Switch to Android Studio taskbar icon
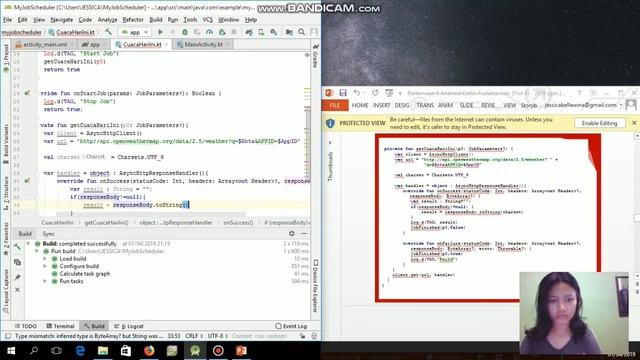Viewport: 640px width, 360px height. click(x=195, y=351)
